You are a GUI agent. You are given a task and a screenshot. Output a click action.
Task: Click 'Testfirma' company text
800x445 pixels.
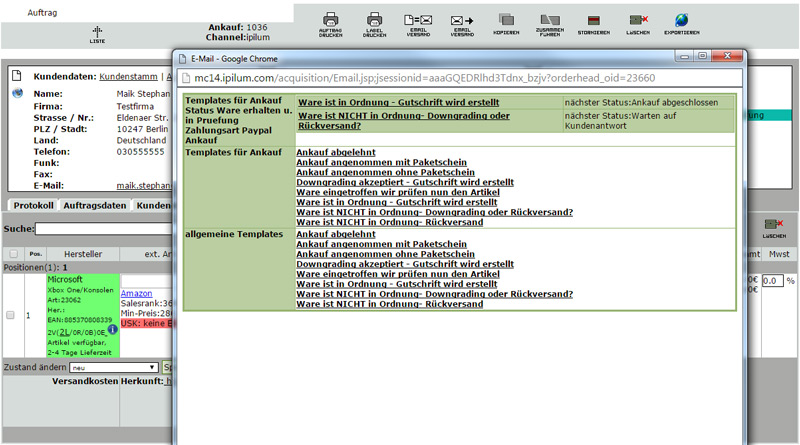coord(135,106)
